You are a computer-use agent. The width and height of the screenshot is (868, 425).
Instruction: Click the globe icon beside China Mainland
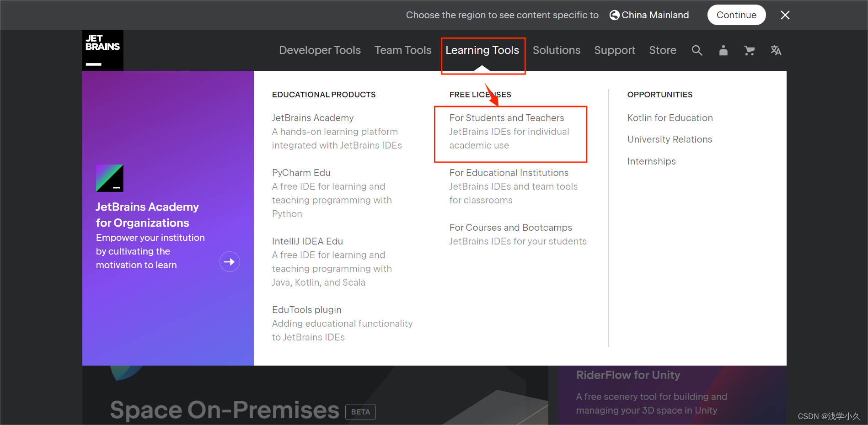[x=614, y=15]
